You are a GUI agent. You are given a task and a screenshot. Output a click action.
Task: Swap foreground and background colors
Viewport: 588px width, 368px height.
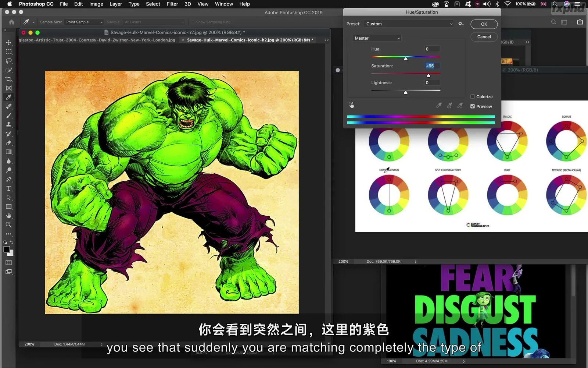pyautogui.click(x=11, y=242)
